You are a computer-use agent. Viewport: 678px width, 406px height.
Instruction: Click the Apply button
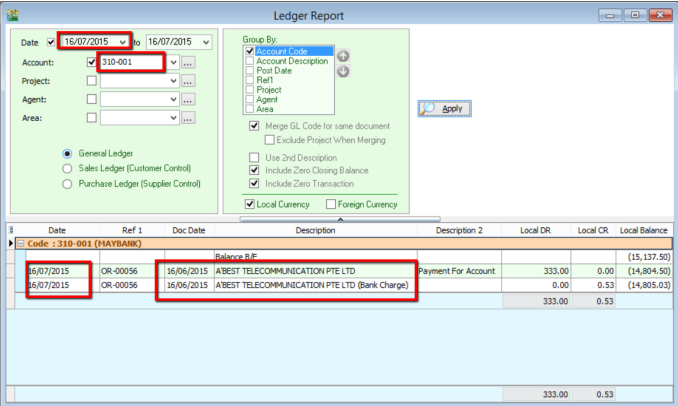click(x=445, y=108)
